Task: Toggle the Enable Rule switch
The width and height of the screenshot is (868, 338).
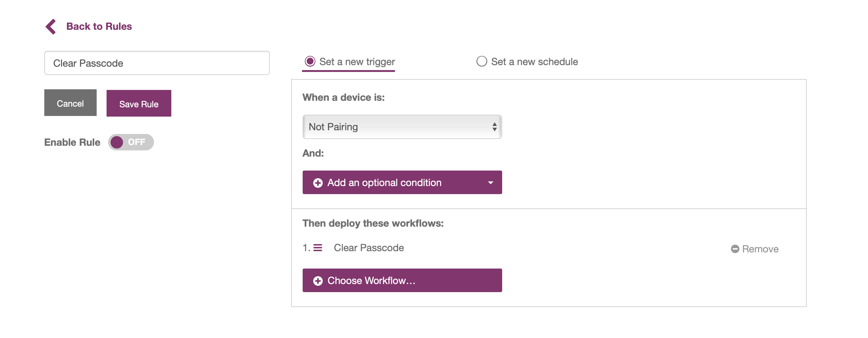Action: (x=131, y=142)
